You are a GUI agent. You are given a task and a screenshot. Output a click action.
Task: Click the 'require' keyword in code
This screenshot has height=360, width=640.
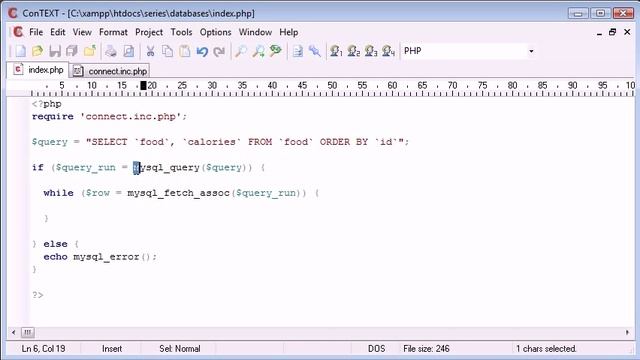[x=53, y=116]
